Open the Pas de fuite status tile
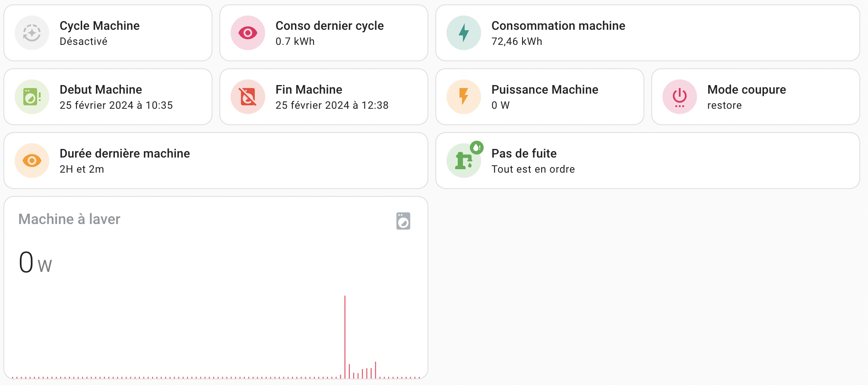The width and height of the screenshot is (868, 385). [x=648, y=161]
